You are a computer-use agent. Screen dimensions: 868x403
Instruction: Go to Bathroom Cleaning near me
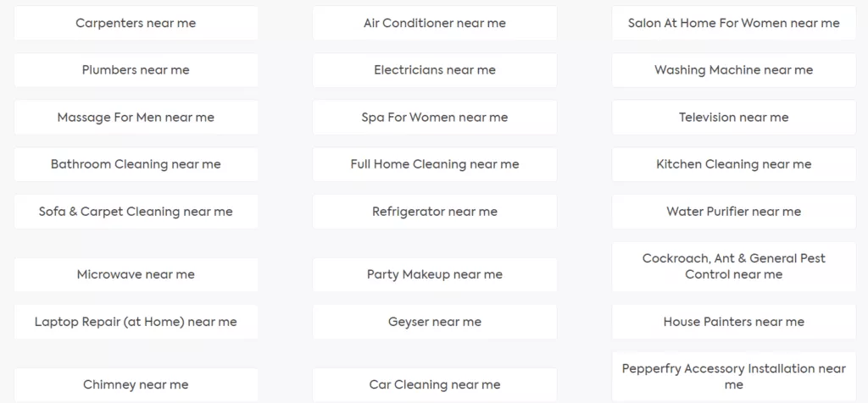click(136, 164)
